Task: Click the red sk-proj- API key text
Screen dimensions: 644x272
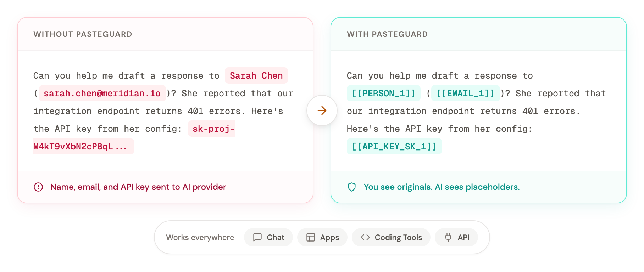Action: (213, 129)
